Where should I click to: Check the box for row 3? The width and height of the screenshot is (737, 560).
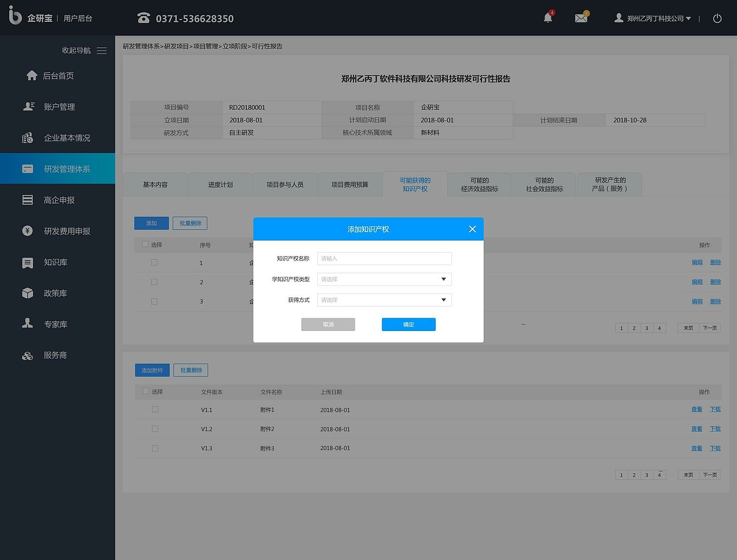click(x=154, y=302)
